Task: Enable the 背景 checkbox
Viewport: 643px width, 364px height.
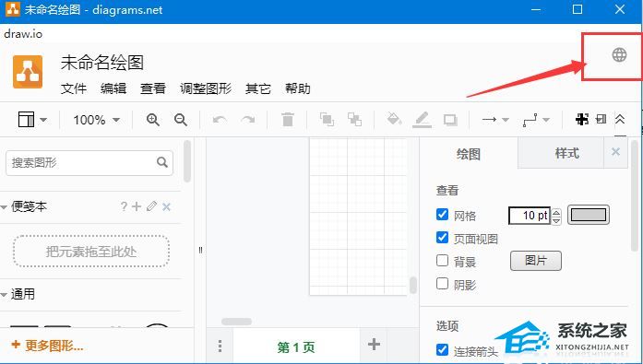Action: coord(442,261)
